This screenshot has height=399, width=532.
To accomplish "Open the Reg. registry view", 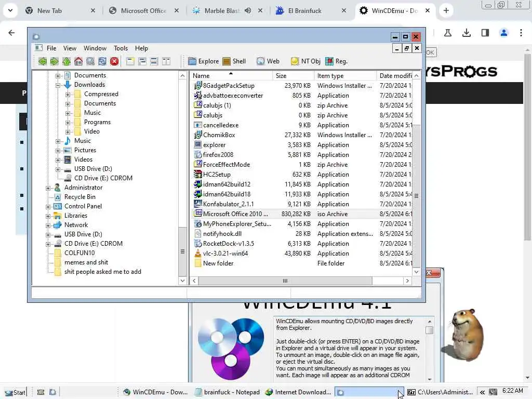I will pyautogui.click(x=336, y=61).
